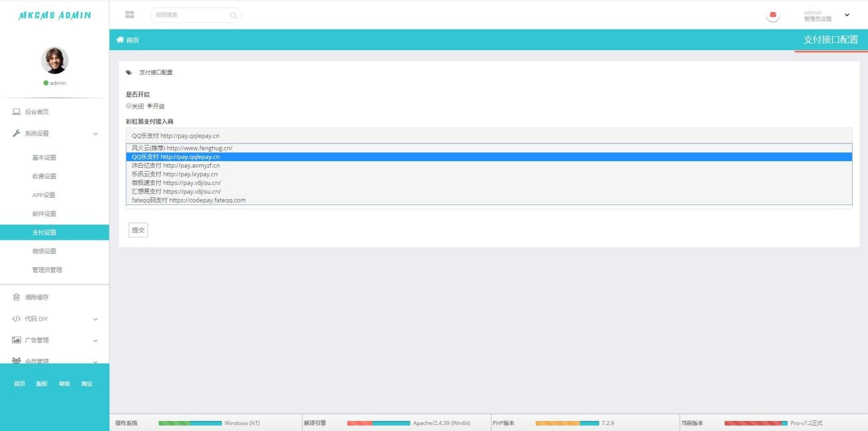Expand the 代码 DIY chevron
Image resolution: width=868 pixels, height=431 pixels.
[x=95, y=319]
